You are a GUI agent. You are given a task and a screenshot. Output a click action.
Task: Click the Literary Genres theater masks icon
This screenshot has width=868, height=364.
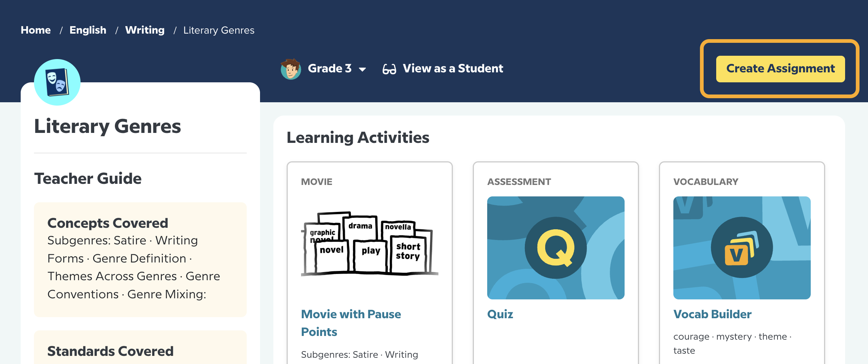(57, 82)
